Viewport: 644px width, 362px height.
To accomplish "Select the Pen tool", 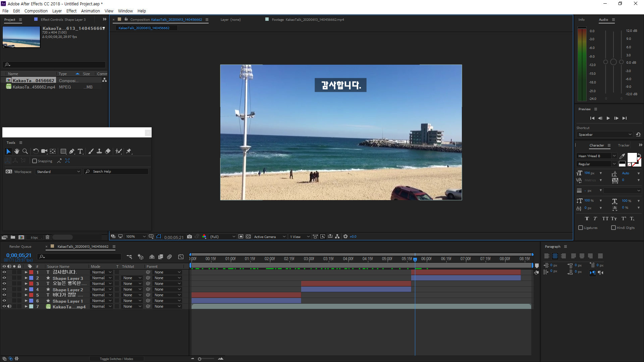I will [72, 152].
